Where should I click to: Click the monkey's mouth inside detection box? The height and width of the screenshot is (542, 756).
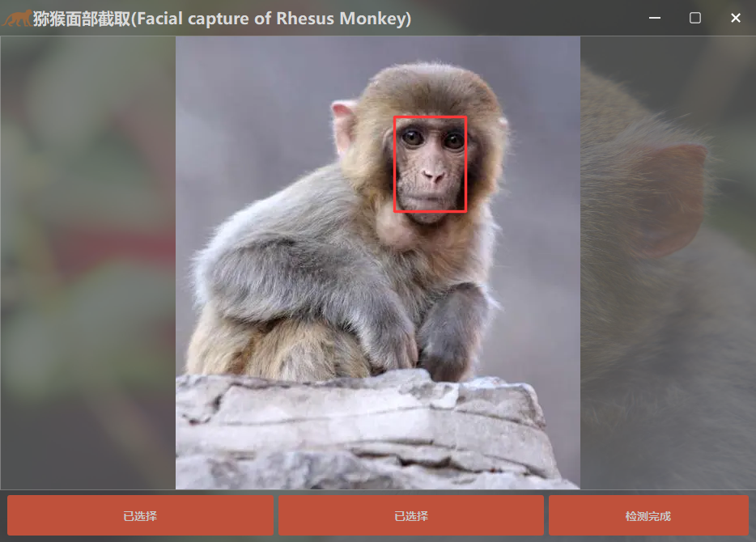(431, 197)
